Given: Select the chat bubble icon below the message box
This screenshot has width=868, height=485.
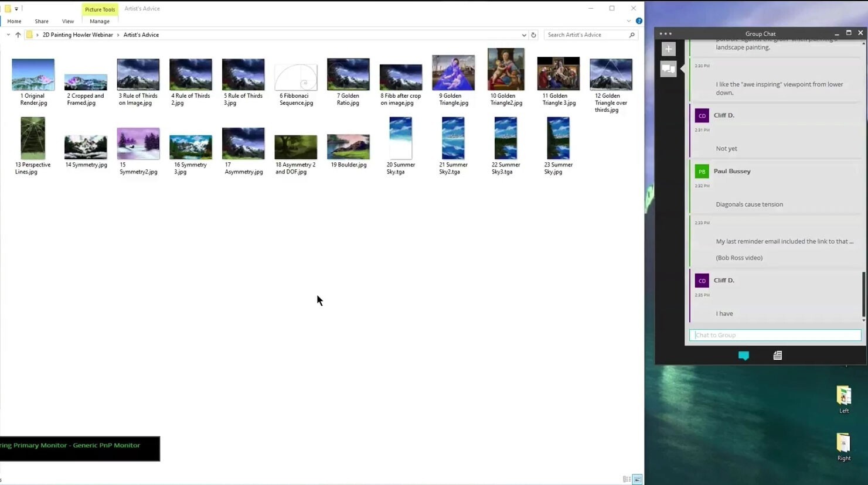Looking at the screenshot, I should pyautogui.click(x=743, y=356).
